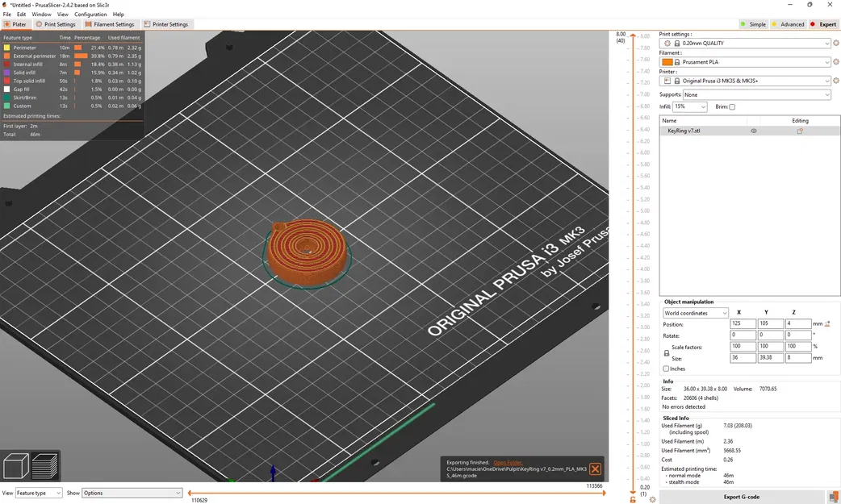Screen dimensions: 841x504
Task: Open printer settings gear beside Original Prusa i3
Action: pos(835,81)
